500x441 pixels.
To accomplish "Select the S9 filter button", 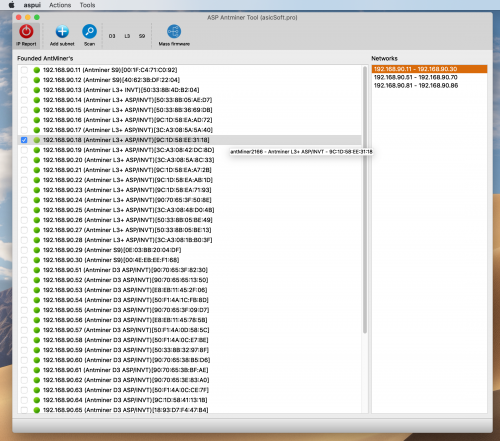I will 142,36.
